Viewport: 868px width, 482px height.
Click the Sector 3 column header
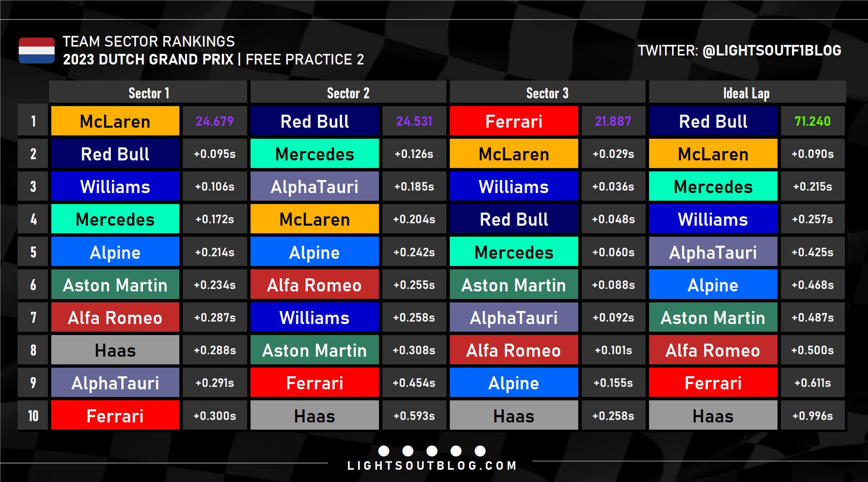point(547,93)
